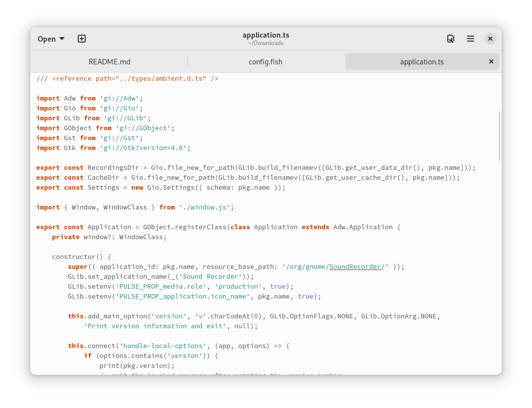The image size is (532, 408).
Task: Click the reference path comment on first line
Action: tap(127, 78)
